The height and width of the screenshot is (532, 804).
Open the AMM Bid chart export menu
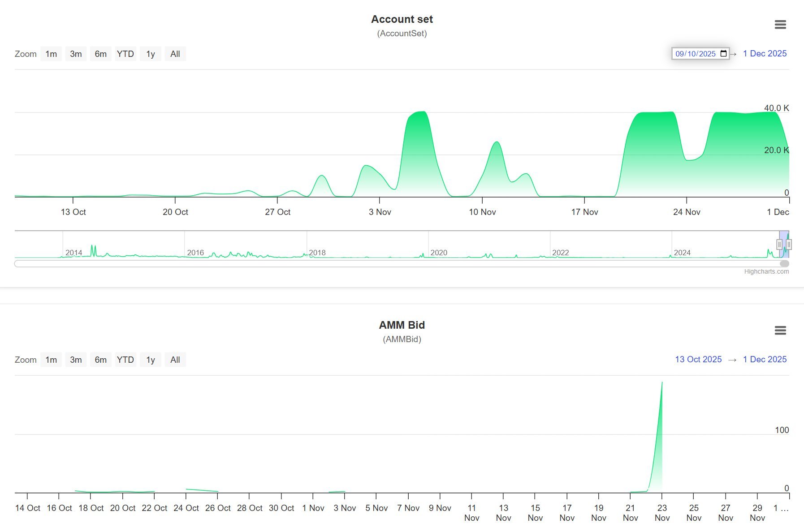point(780,330)
